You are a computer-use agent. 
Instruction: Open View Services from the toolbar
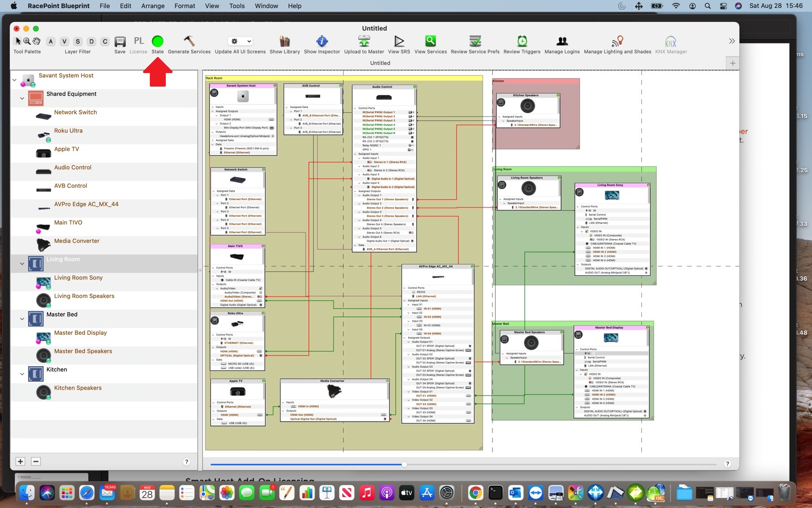pos(431,41)
